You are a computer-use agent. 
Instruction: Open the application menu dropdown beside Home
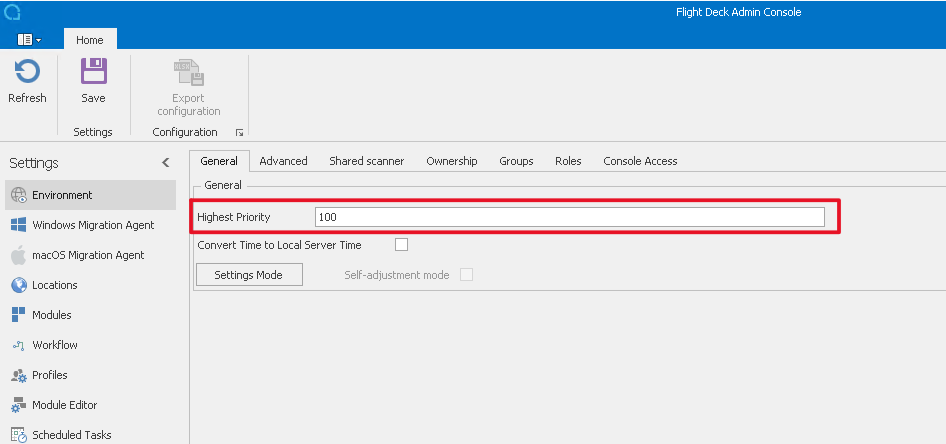tap(30, 40)
